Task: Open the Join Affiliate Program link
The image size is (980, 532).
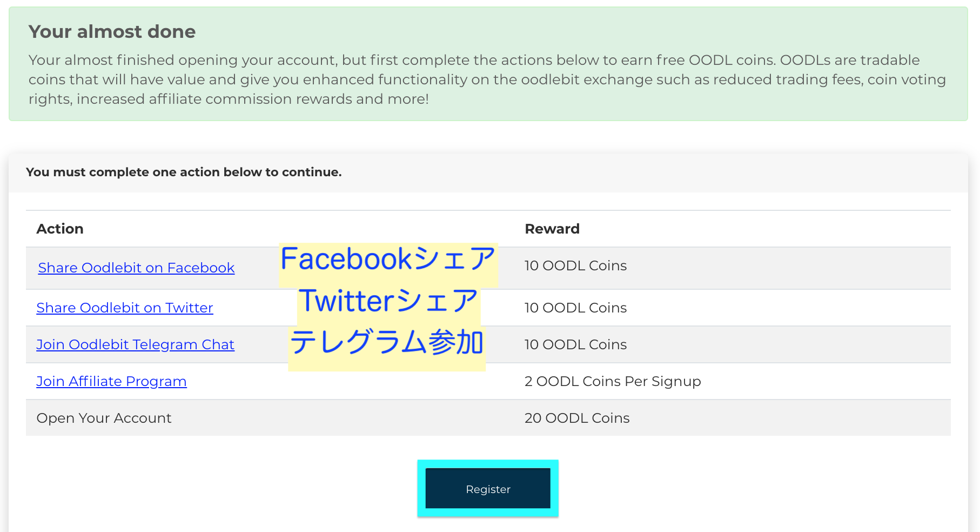Action: (x=111, y=381)
